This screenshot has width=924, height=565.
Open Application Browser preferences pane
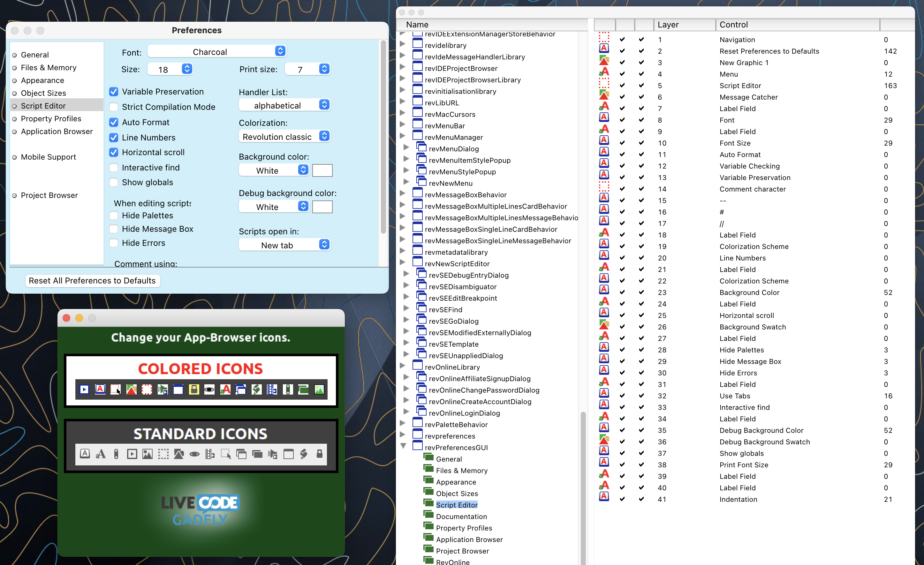(x=57, y=131)
